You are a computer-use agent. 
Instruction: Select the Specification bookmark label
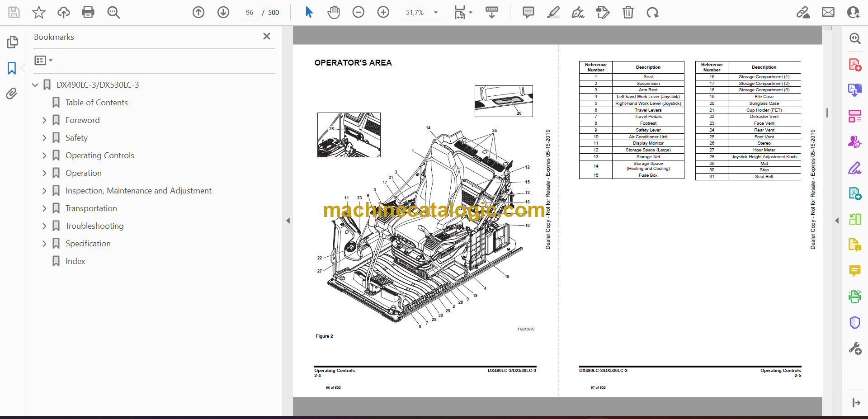tap(88, 244)
